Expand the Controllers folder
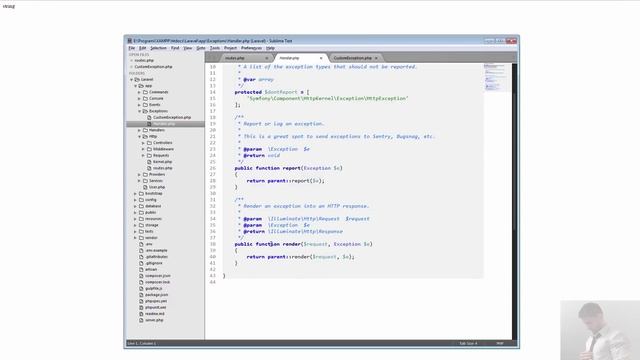 click(143, 143)
